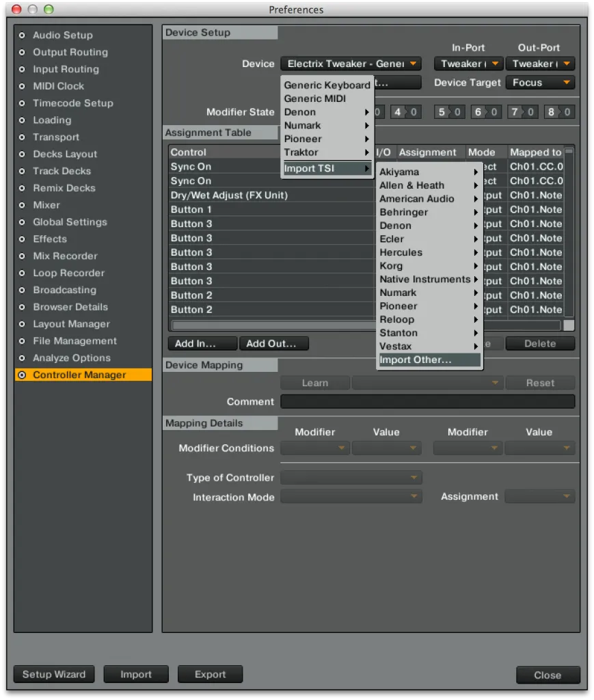This screenshot has width=594, height=700.
Task: Click the Add In… button
Action: point(202,343)
